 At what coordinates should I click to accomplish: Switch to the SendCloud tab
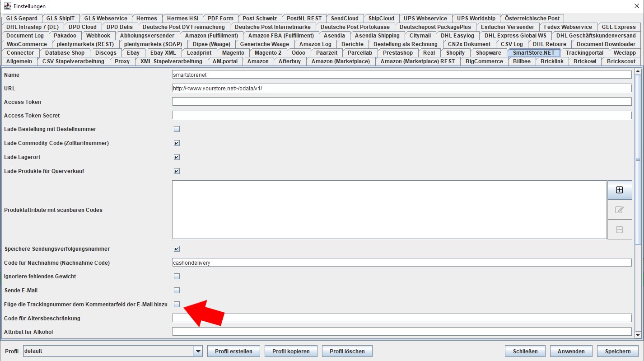345,19
